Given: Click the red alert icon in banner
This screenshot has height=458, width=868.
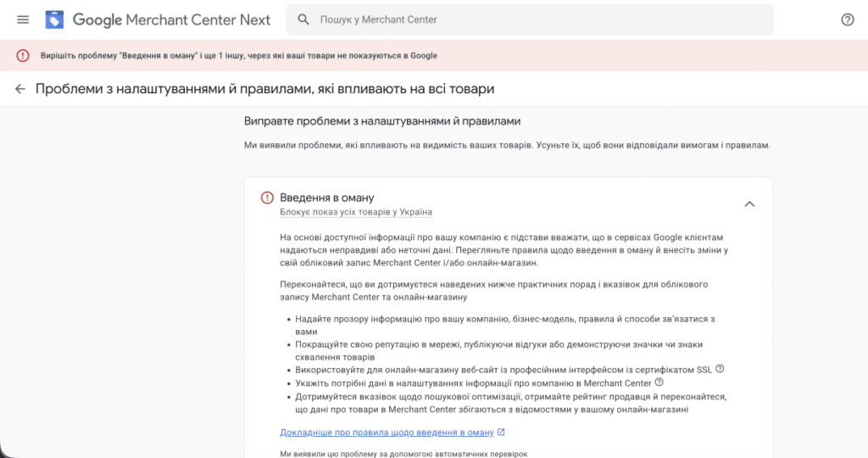Looking at the screenshot, I should (x=23, y=55).
